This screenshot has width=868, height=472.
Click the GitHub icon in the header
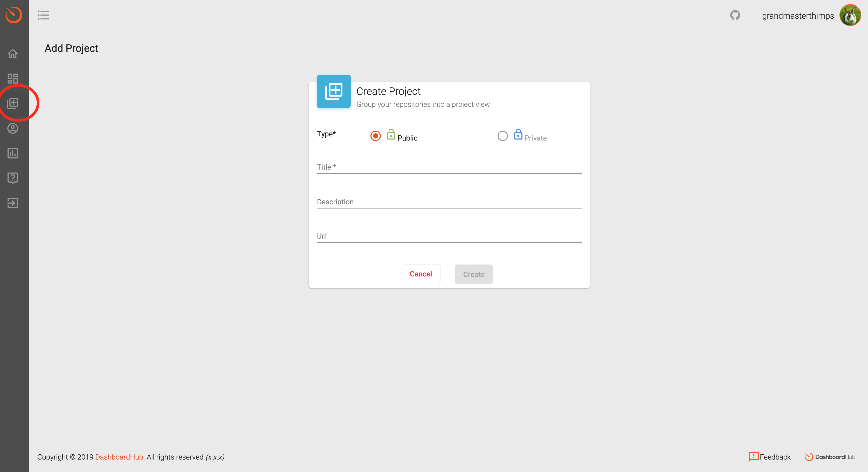click(735, 15)
